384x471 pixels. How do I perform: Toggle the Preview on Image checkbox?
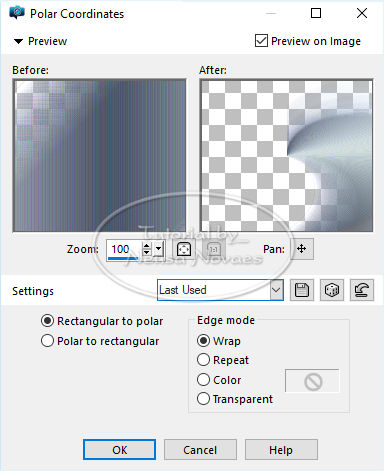(x=261, y=41)
